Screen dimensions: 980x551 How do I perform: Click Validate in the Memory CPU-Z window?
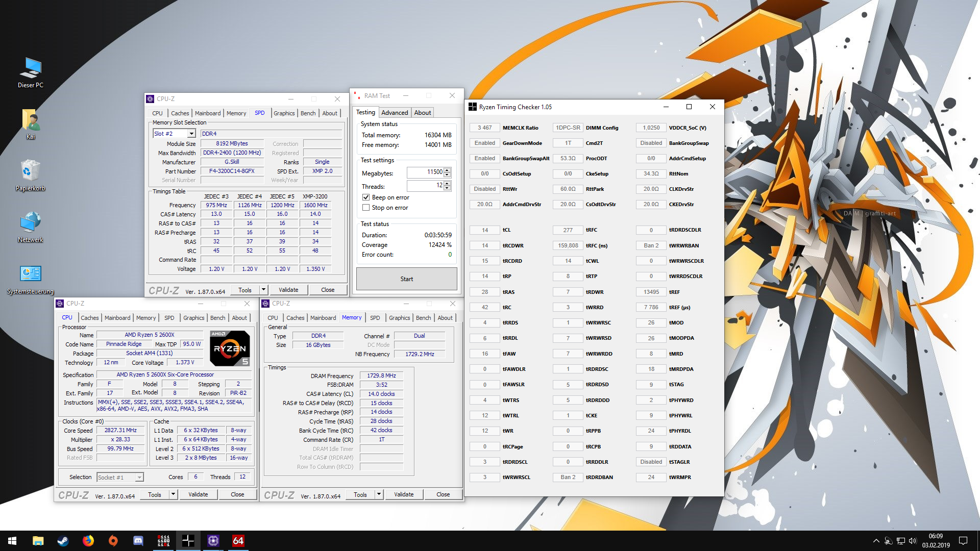pos(403,494)
